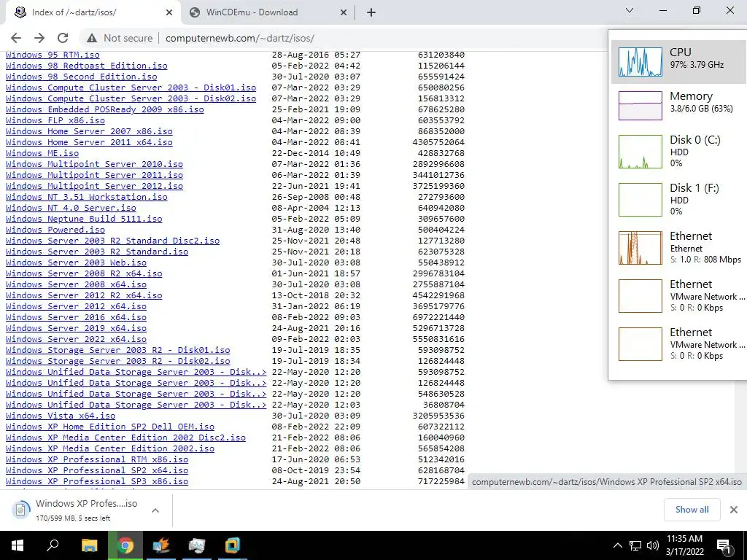
Task: Click the Windows 95 RTM.iso link
Action: click(53, 55)
